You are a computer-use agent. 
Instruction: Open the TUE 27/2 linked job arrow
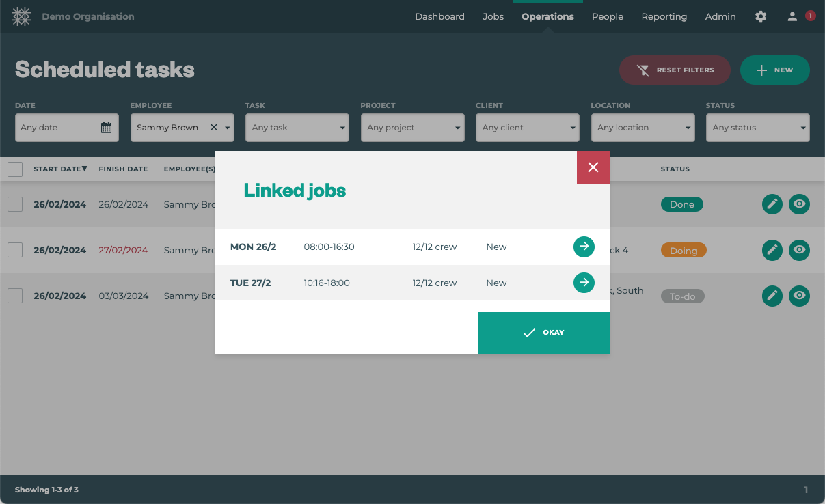pyautogui.click(x=584, y=283)
